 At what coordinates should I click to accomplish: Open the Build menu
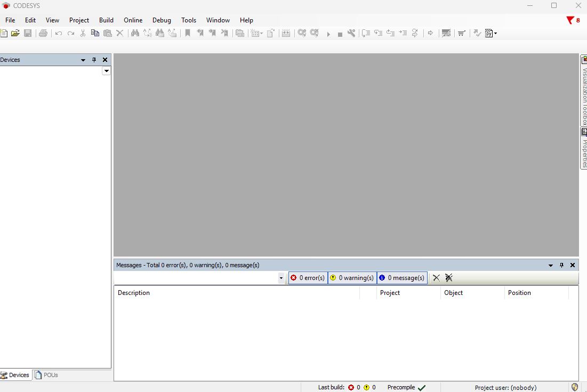coord(106,20)
